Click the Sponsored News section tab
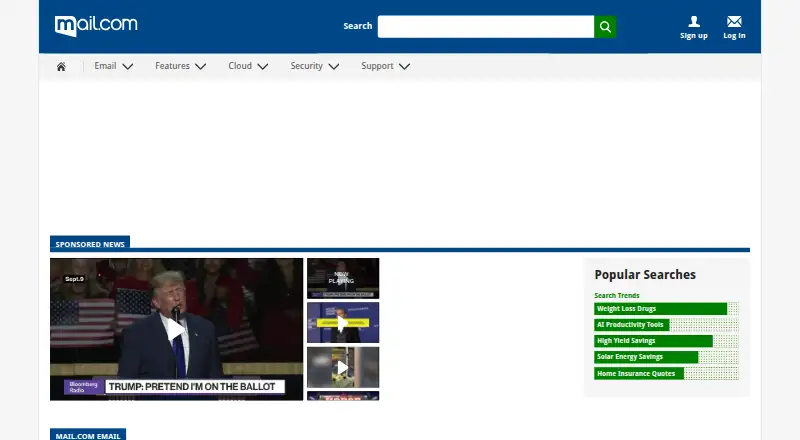This screenshot has width=800, height=440. [90, 244]
